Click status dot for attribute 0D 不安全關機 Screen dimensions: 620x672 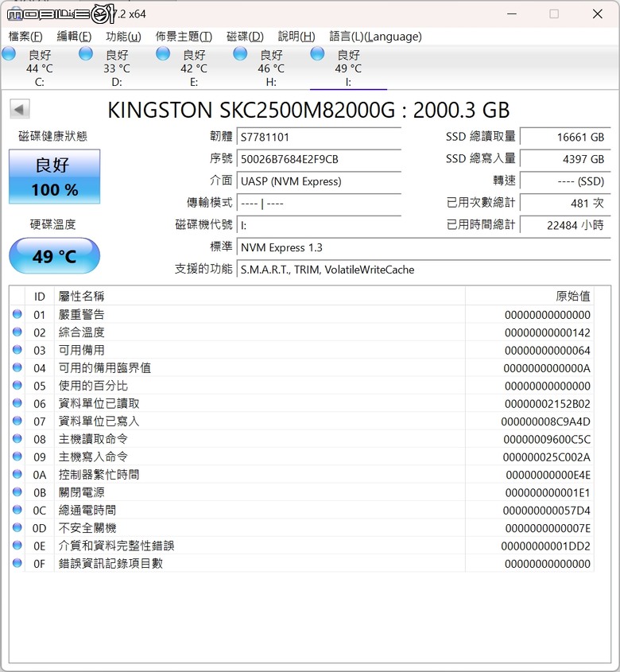17,527
